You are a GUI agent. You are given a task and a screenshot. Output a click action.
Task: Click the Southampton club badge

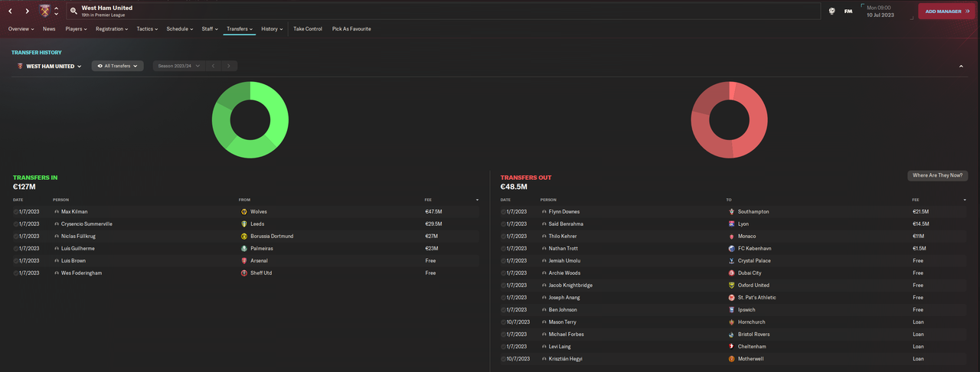tap(731, 211)
